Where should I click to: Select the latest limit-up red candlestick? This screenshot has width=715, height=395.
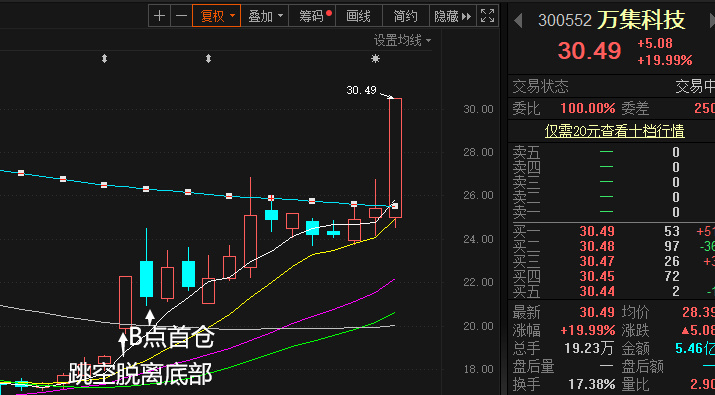coord(395,158)
